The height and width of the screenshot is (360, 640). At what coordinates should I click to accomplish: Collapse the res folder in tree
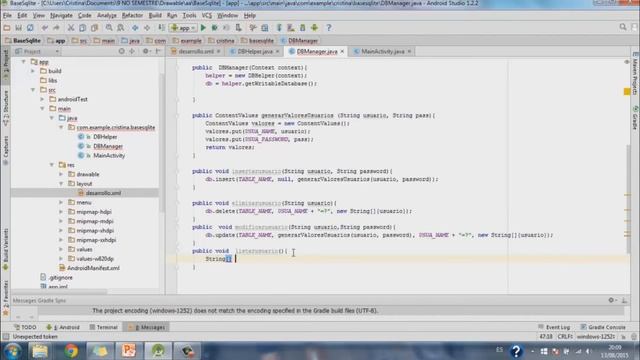click(52, 165)
